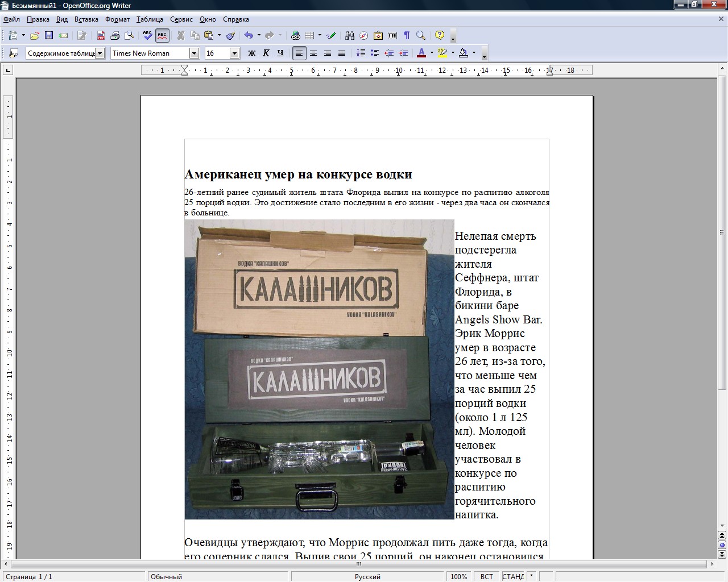Copy selection with the Copy icon

tap(195, 35)
